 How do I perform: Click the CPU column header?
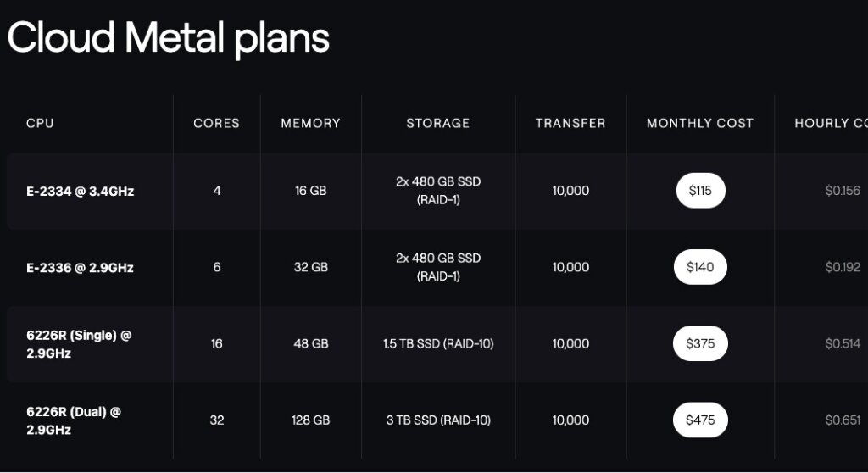click(40, 123)
